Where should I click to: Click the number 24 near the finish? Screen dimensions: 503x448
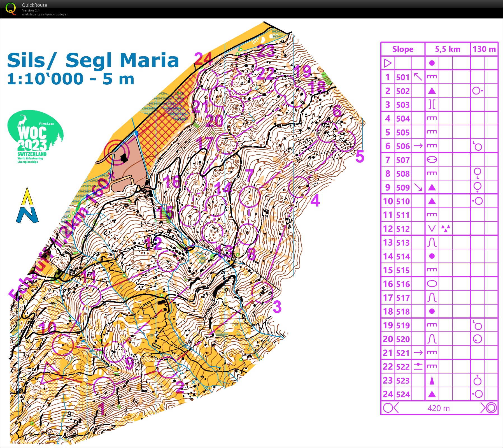(x=203, y=59)
